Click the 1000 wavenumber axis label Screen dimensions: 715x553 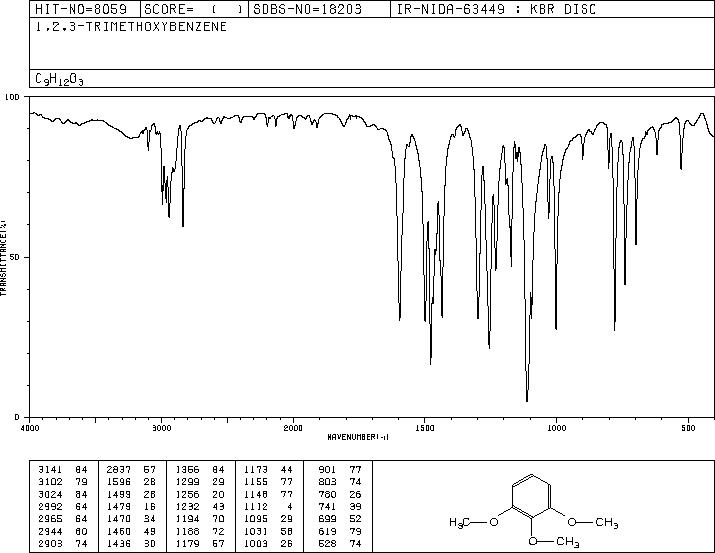pyautogui.click(x=556, y=428)
